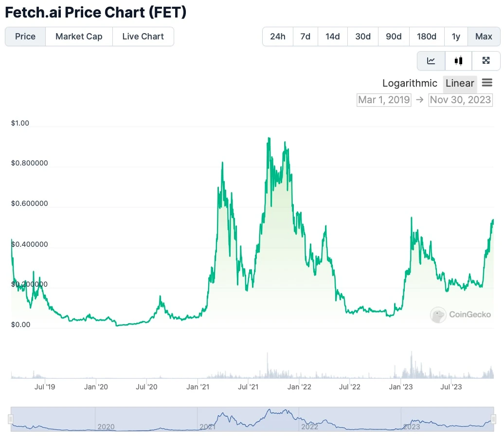Open the Mar 1, 2019 start date field

click(384, 100)
